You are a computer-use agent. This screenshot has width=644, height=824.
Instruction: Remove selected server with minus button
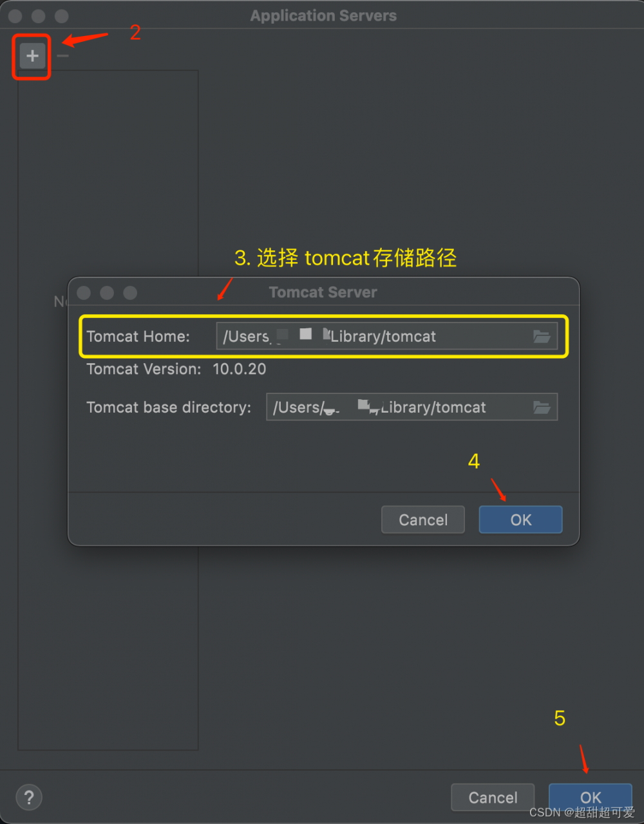tap(62, 56)
